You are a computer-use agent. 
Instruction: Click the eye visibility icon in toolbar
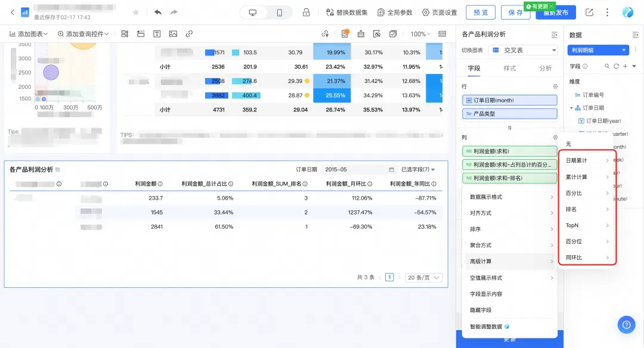pyautogui.click(x=377, y=33)
